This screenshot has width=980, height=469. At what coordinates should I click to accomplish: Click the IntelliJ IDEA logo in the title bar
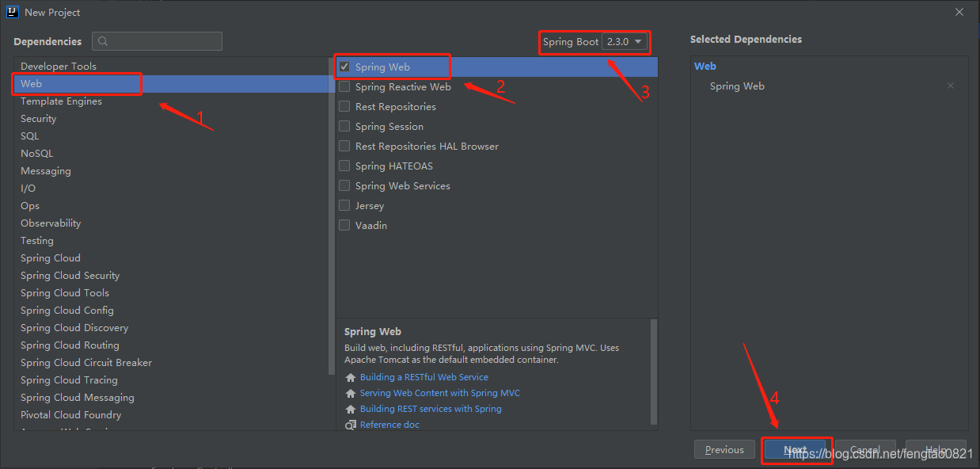tap(13, 12)
